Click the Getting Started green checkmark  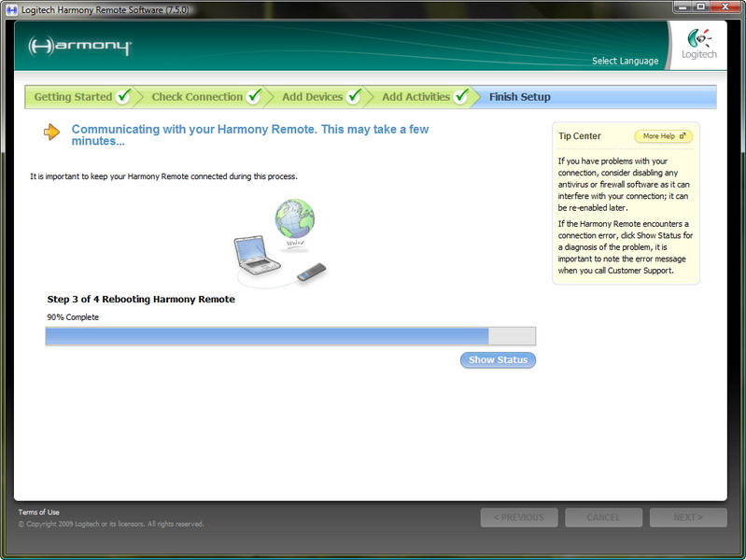tap(123, 96)
